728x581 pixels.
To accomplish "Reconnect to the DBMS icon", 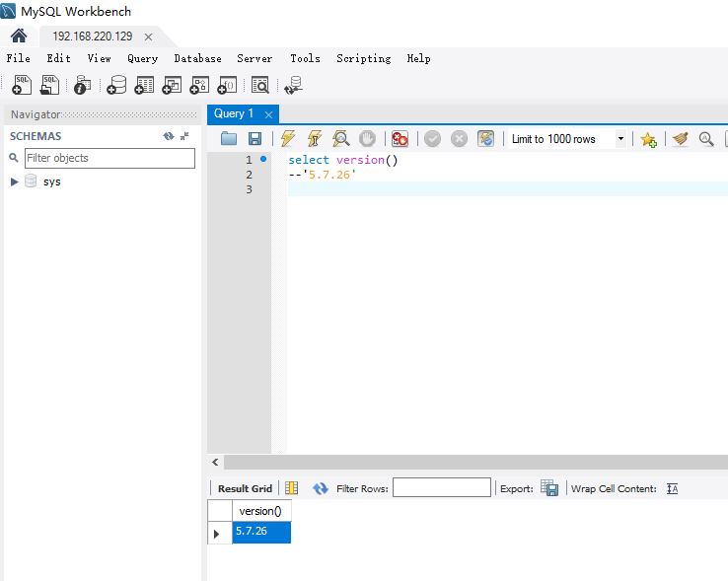I will tap(293, 85).
